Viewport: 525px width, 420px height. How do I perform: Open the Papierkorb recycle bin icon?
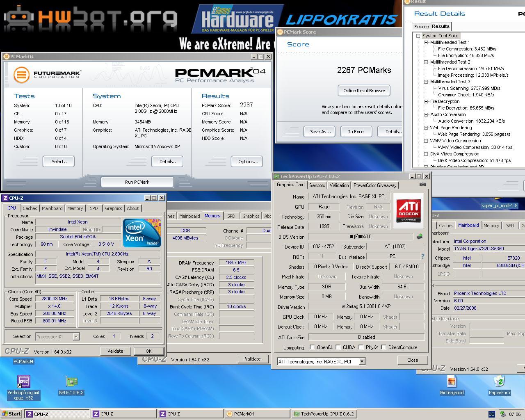499,386
